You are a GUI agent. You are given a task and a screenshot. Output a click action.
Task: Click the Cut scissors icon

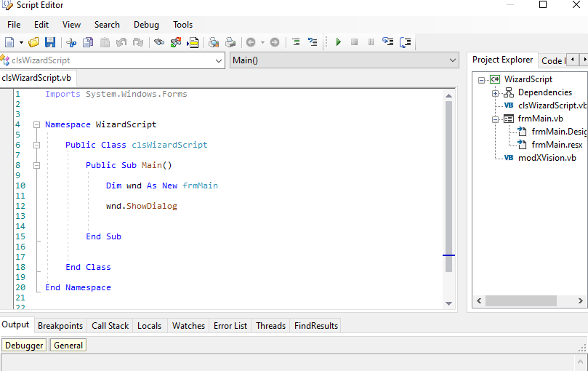tap(71, 42)
